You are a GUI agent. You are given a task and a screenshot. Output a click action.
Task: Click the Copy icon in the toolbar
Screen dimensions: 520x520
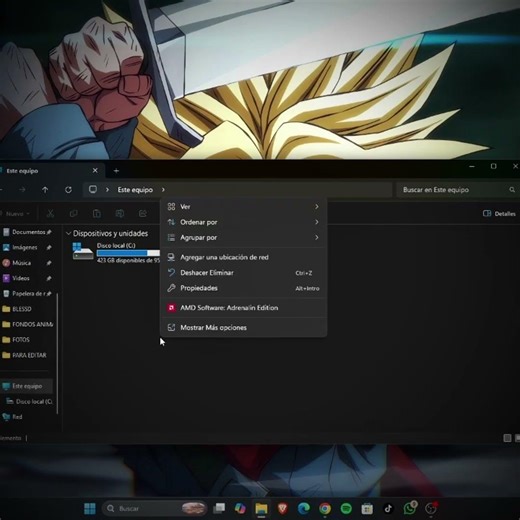pos(73,214)
